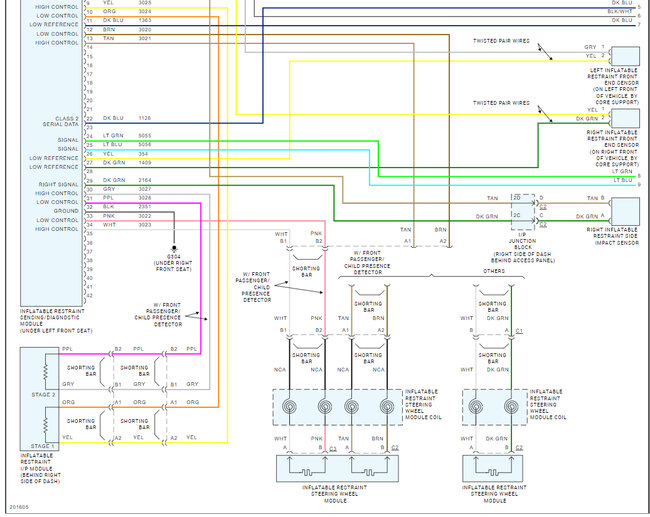Screen dimensions: 650x517
Task: Select the STAGE 1 label
Action: click(x=42, y=446)
